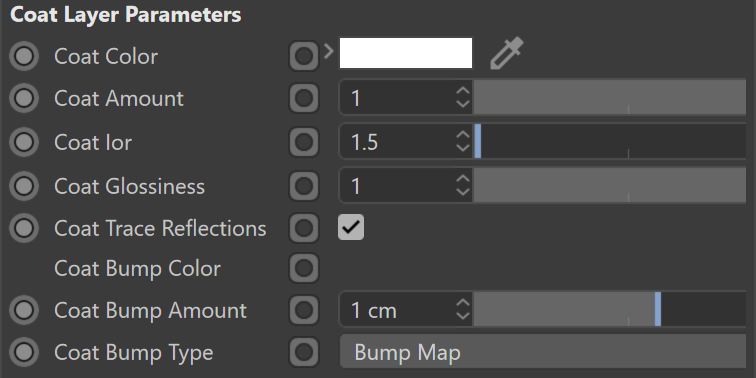
Task: Toggle the Coat Bump Type animation dot
Action: 24,352
